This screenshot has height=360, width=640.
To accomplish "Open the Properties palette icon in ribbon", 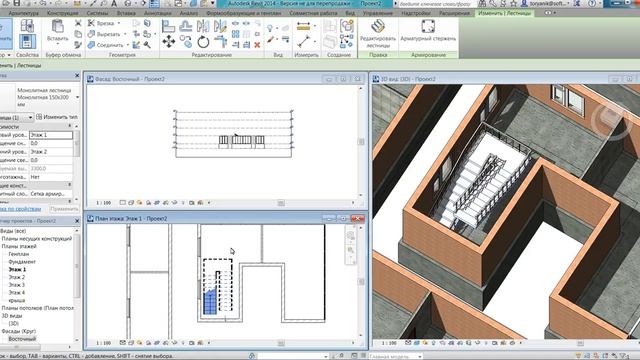I will [27, 42].
